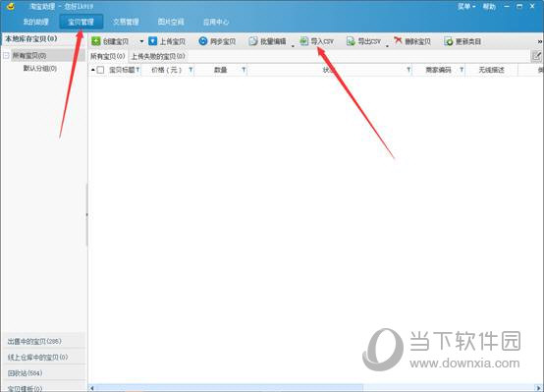Click the horizontal scrollbar left arrow
Image resolution: width=544 pixels, height=392 pixels.
click(x=92, y=388)
